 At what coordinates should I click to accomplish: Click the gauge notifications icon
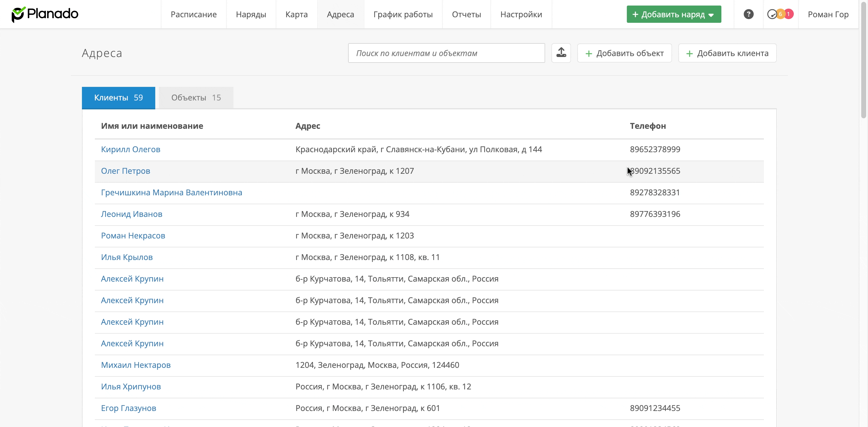point(772,14)
